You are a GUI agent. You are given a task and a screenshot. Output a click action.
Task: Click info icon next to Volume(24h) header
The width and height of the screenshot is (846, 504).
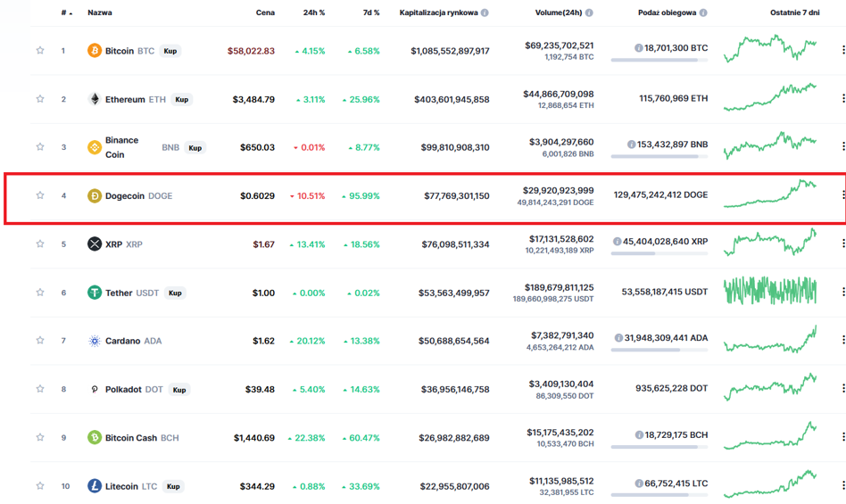click(x=589, y=12)
